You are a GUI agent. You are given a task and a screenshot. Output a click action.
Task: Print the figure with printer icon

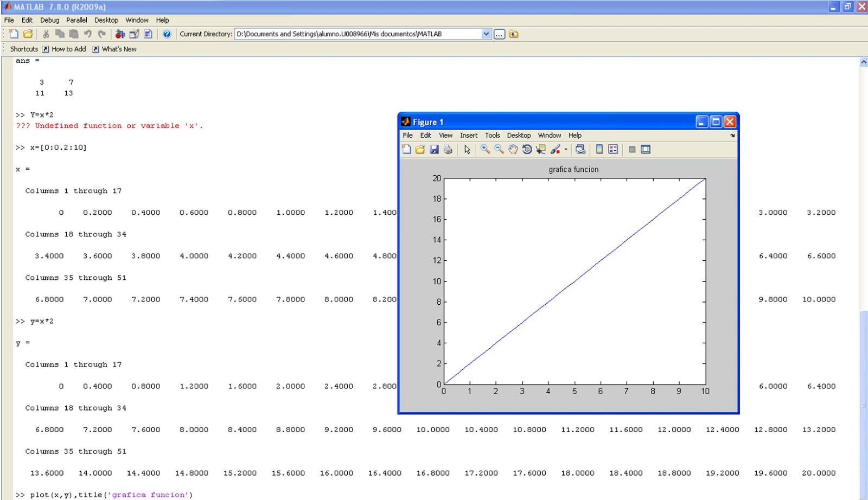click(448, 149)
